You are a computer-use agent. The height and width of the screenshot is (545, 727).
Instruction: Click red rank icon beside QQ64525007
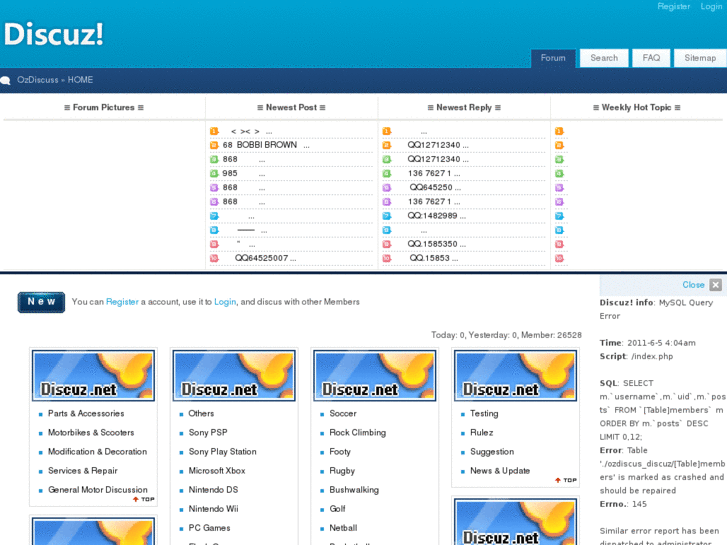coord(214,258)
